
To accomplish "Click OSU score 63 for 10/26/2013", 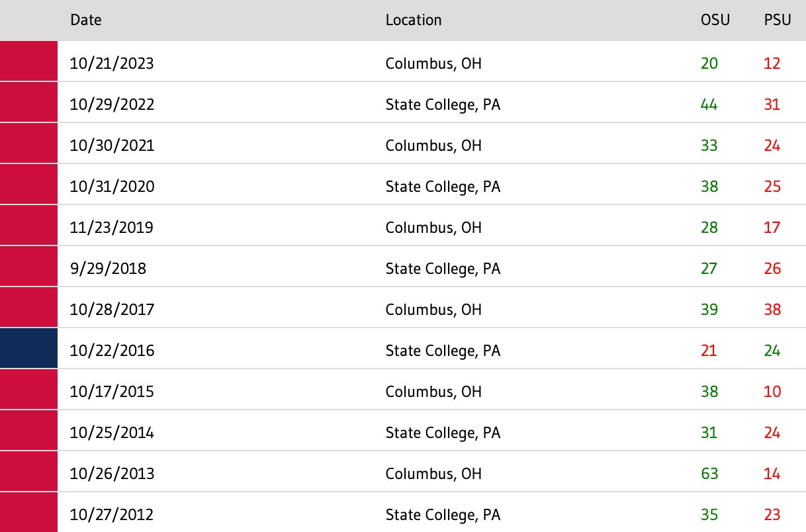I will click(x=709, y=474).
